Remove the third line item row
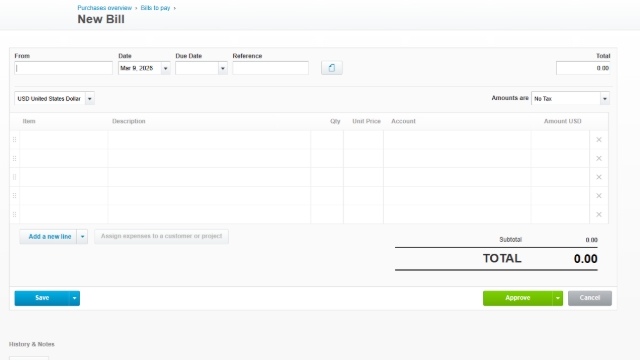 599,177
